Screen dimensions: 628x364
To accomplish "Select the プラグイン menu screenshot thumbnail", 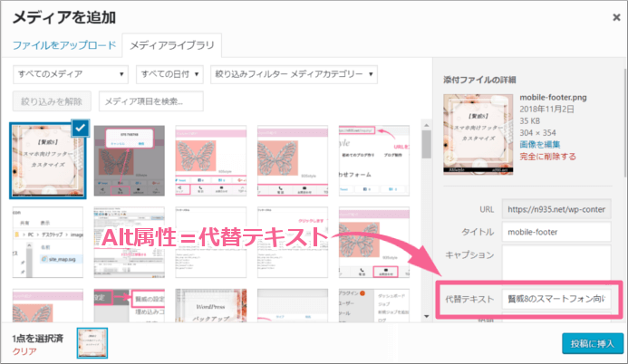I will pos(374,306).
